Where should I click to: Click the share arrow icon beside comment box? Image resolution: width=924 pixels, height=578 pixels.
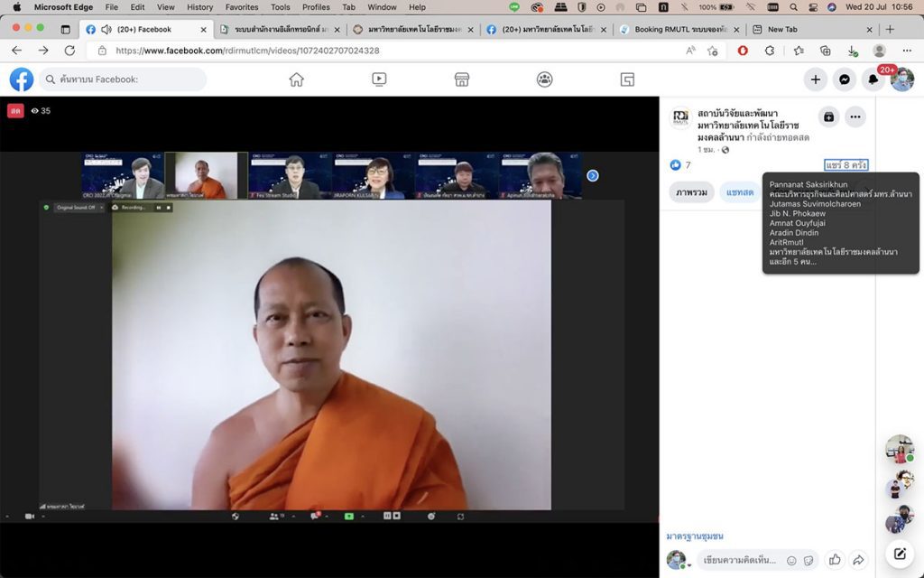pos(858,560)
